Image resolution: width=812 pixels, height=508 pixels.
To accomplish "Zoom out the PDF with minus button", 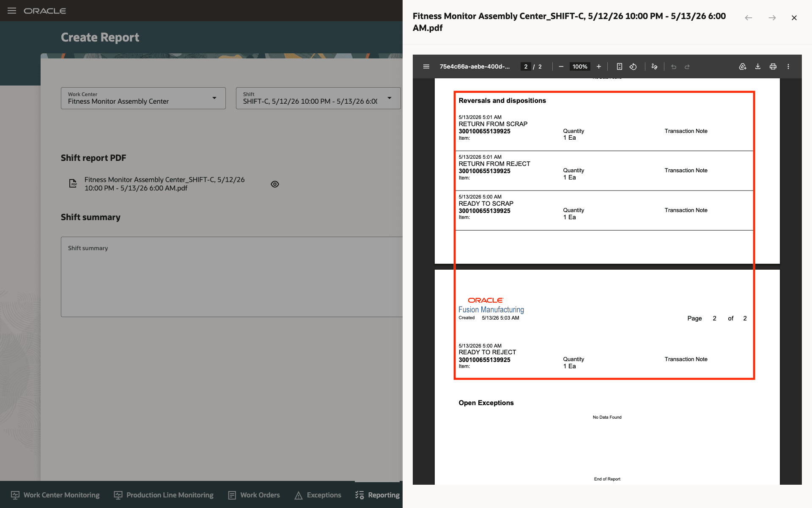I will (561, 66).
